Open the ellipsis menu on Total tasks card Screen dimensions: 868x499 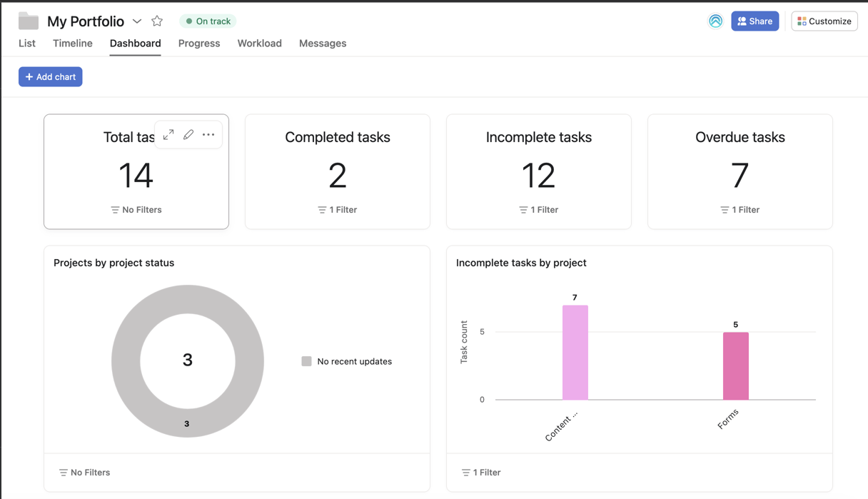pyautogui.click(x=208, y=133)
